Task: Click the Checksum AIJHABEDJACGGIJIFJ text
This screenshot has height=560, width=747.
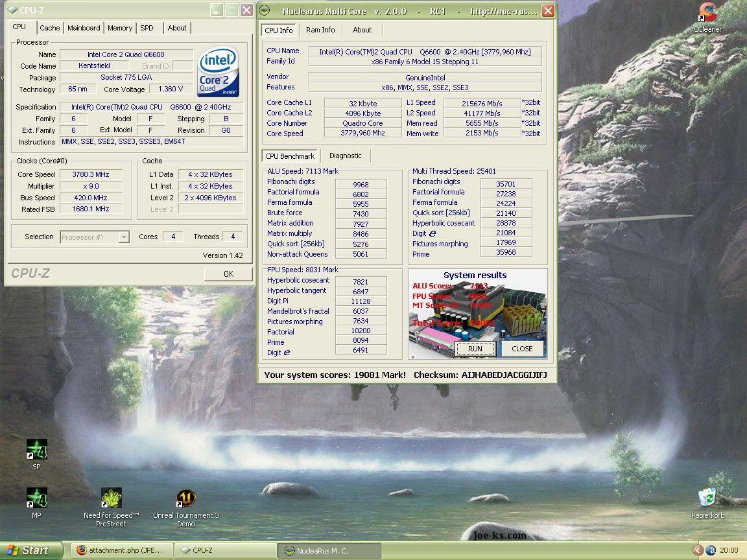Action: 480,375
